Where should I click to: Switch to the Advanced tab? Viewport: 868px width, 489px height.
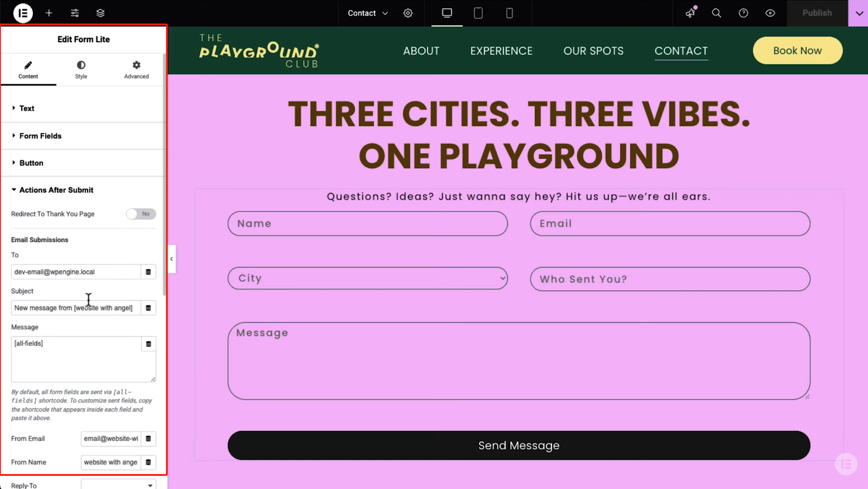(137, 70)
